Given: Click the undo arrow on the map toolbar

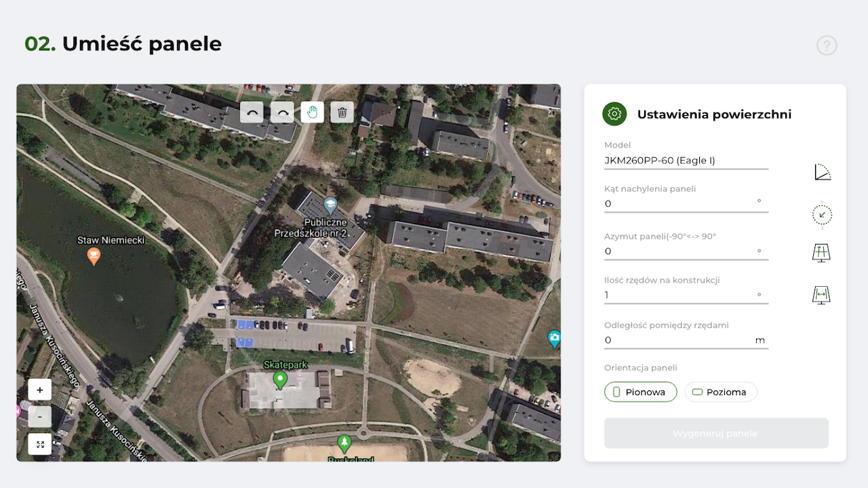Looking at the screenshot, I should (x=252, y=112).
